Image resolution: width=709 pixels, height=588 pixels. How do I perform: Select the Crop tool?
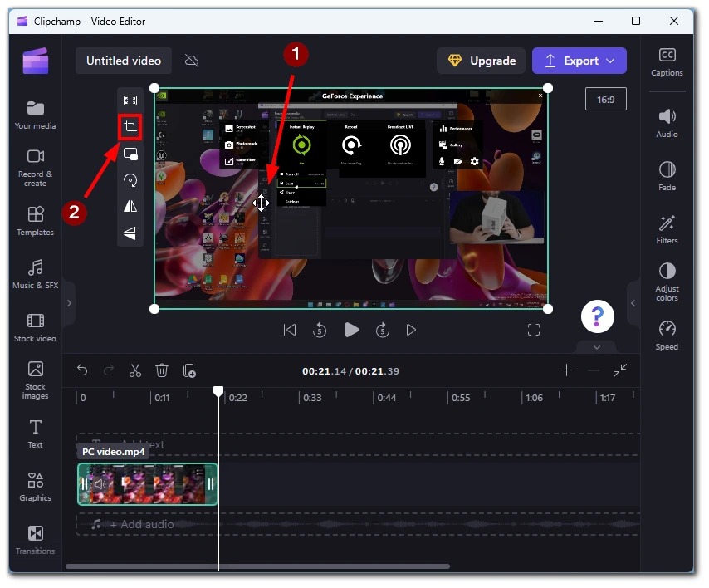tap(130, 127)
